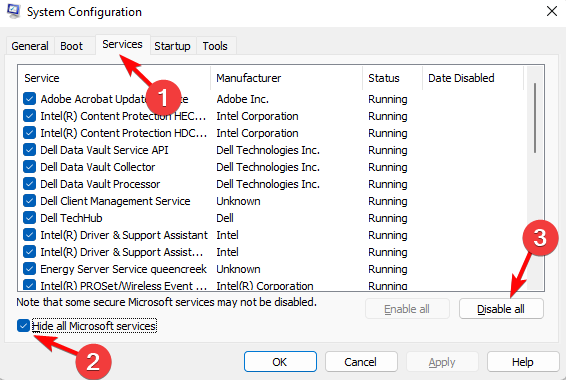
Task: Close the System Configuration window
Action: 552,12
